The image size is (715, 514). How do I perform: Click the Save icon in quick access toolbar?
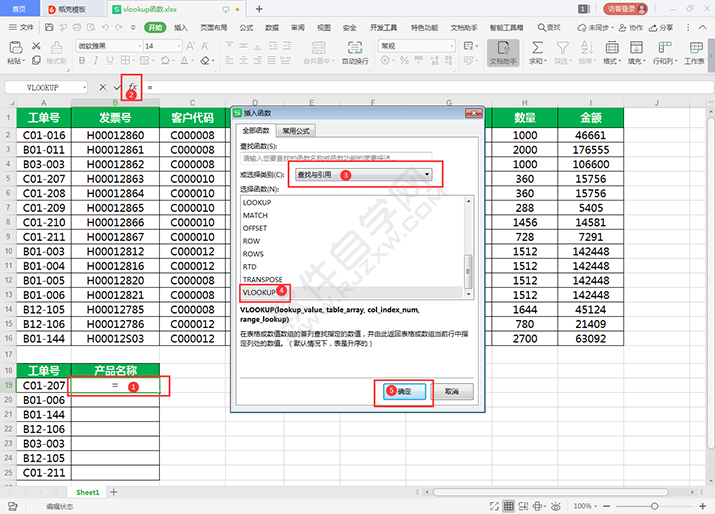49,27
